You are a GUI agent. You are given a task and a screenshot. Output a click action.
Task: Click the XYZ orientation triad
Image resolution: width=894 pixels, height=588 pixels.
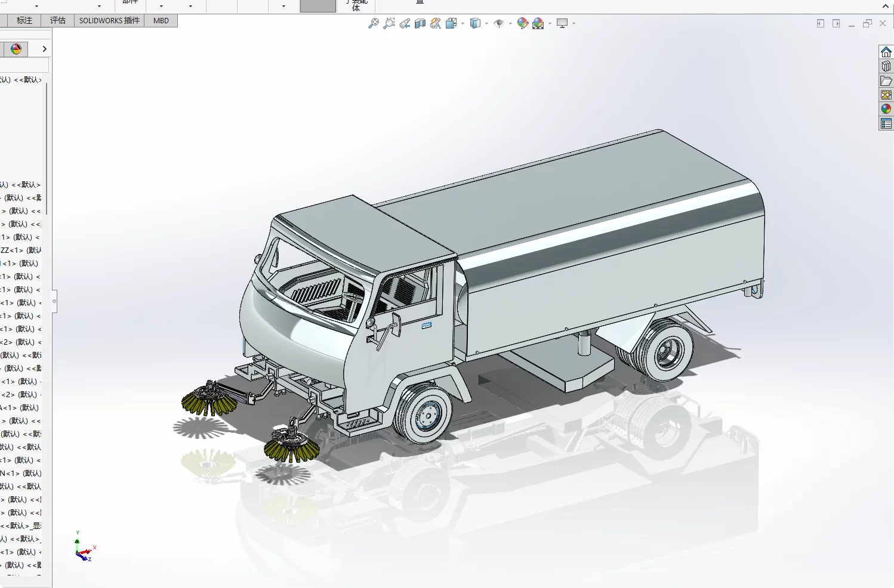coord(85,547)
